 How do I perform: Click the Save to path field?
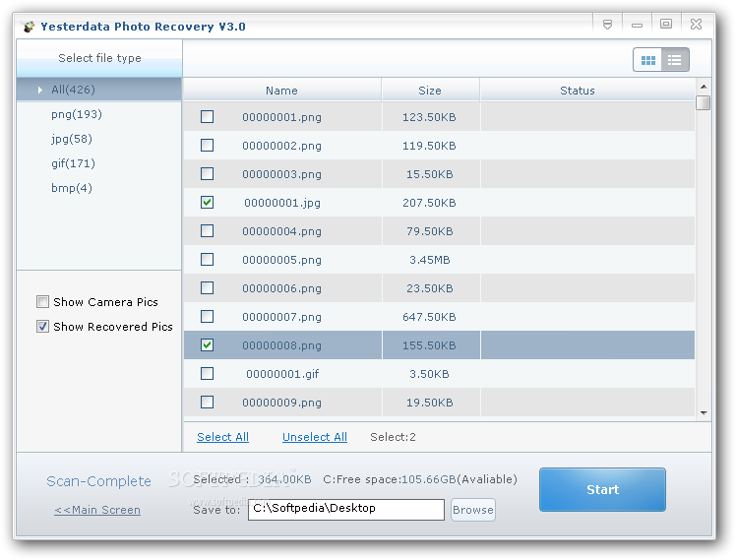(346, 510)
